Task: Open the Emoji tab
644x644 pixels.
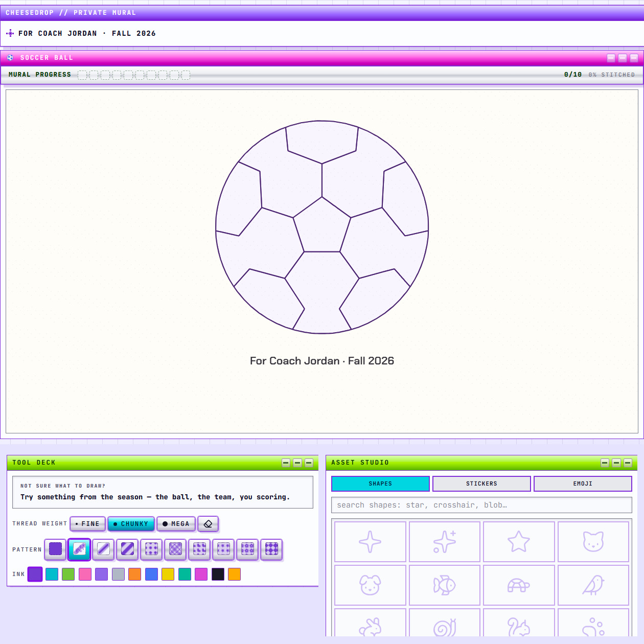Action: tap(583, 484)
